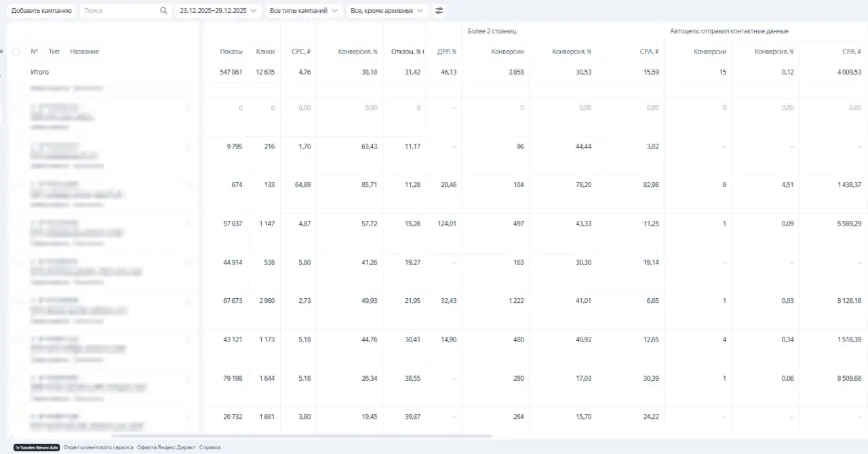This screenshot has height=454, width=868.
Task: Sort by the 'ДРР, %' column header
Action: tap(447, 51)
